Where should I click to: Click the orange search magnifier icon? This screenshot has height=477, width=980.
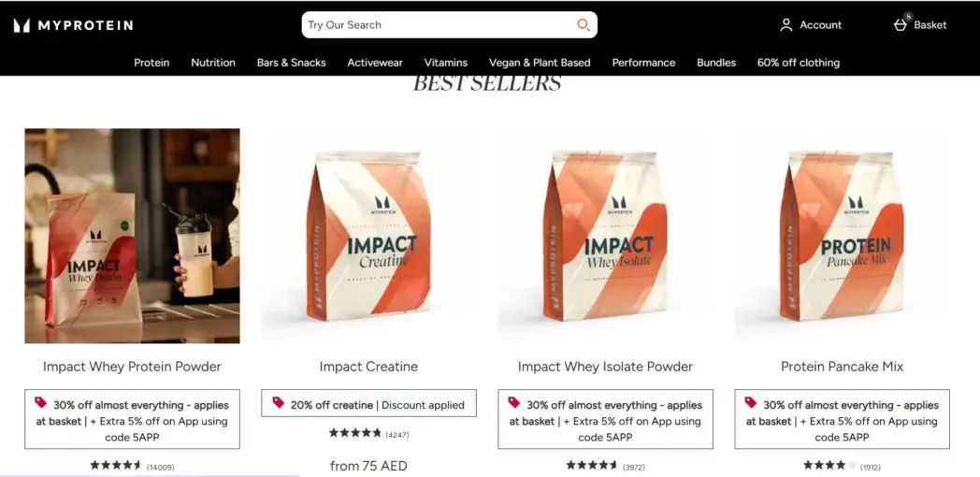584,25
